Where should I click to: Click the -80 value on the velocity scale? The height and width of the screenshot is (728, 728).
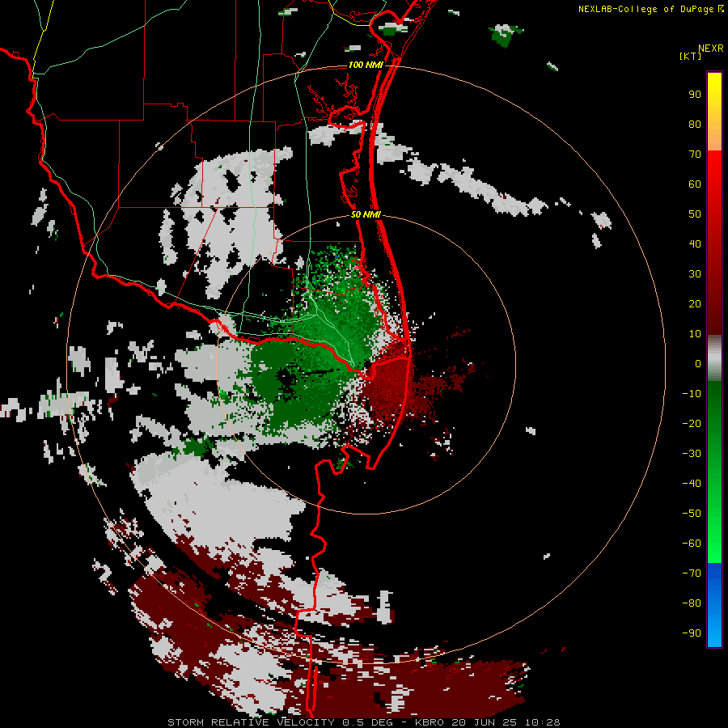(x=692, y=603)
